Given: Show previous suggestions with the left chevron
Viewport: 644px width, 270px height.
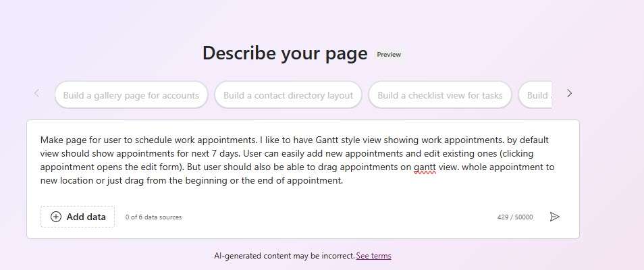Looking at the screenshot, I should pos(36,93).
